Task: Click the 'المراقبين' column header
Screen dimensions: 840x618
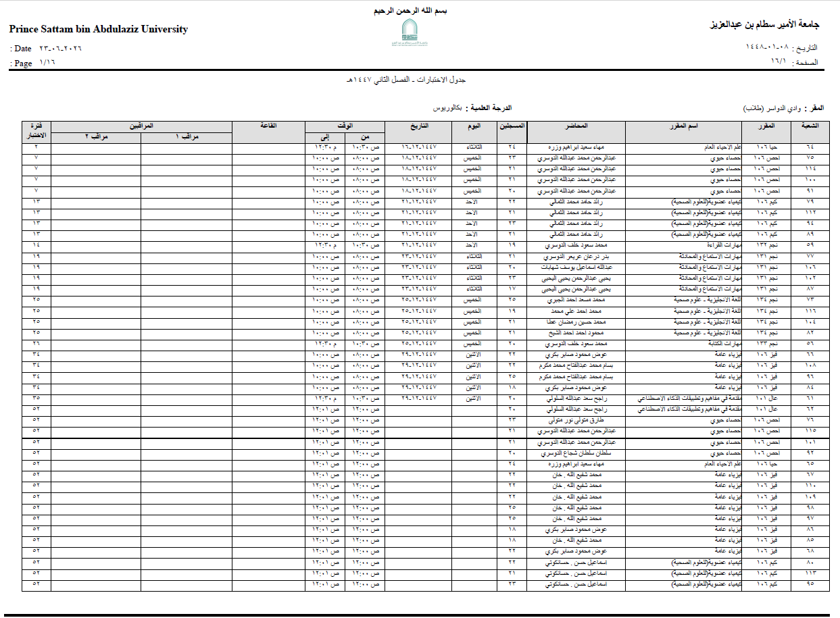Action: (141, 126)
